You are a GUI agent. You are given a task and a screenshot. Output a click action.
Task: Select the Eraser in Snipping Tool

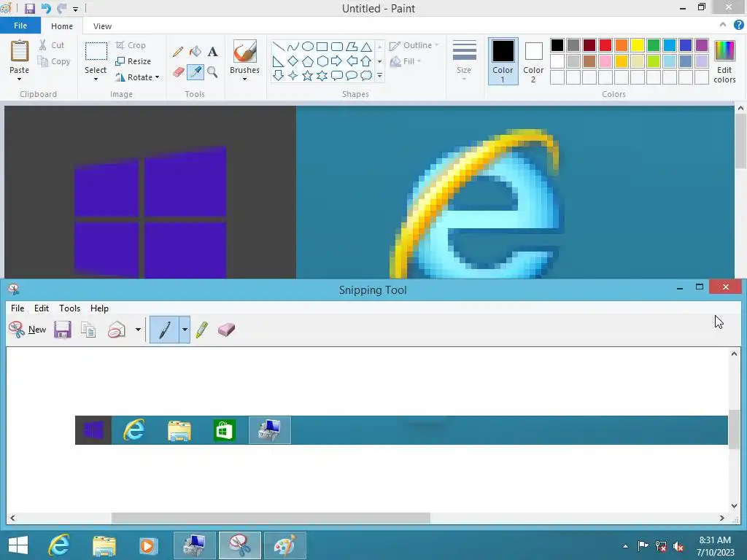point(226,330)
